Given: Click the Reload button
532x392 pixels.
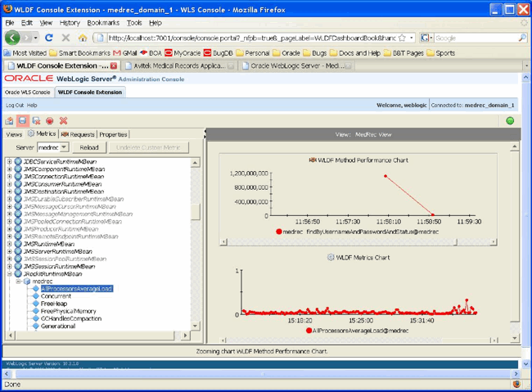Looking at the screenshot, I should click(89, 147).
